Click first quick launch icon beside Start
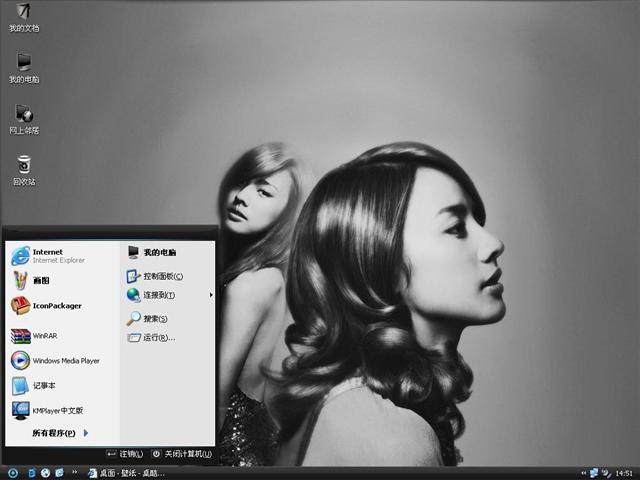Screen dimensions: 640x480 pyautogui.click(x=31, y=473)
